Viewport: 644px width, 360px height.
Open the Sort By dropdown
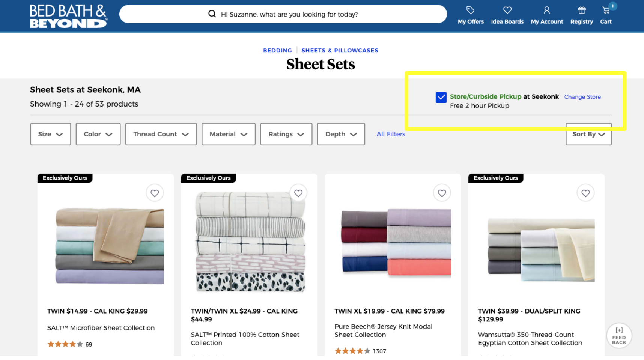(589, 134)
